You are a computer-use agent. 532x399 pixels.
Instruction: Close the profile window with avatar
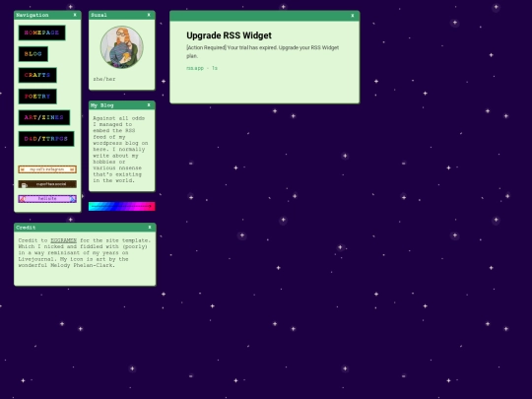tap(149, 15)
